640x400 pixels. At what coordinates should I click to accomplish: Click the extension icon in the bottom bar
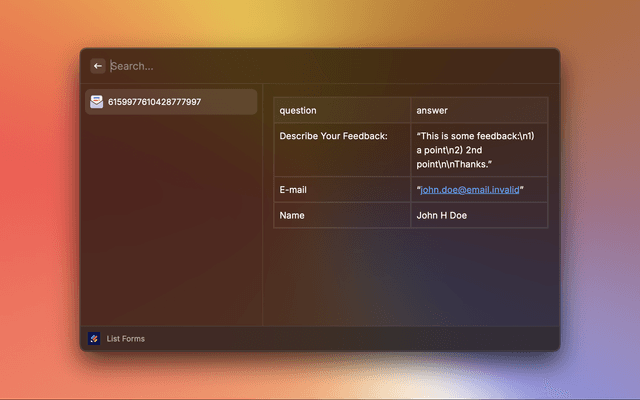(x=94, y=339)
